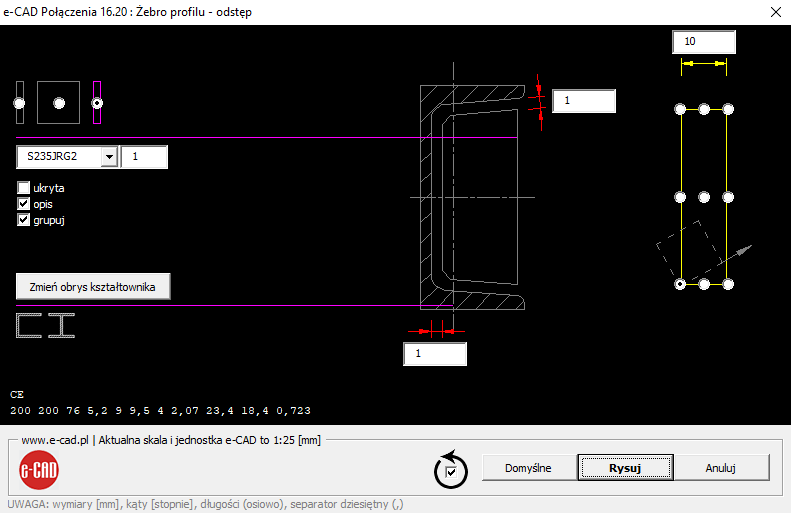
Task: Click the www.e-cad.pl scale info text
Action: 171,440
